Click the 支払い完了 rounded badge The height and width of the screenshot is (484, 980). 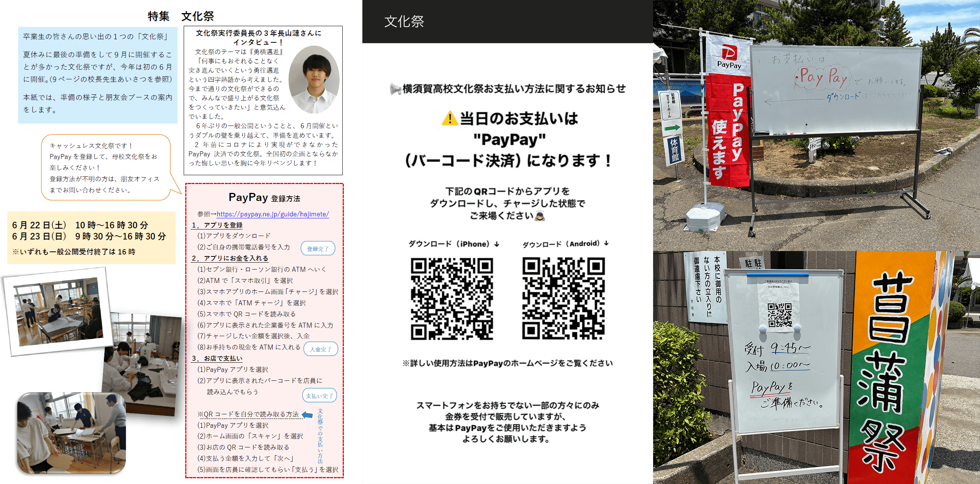pyautogui.click(x=320, y=395)
